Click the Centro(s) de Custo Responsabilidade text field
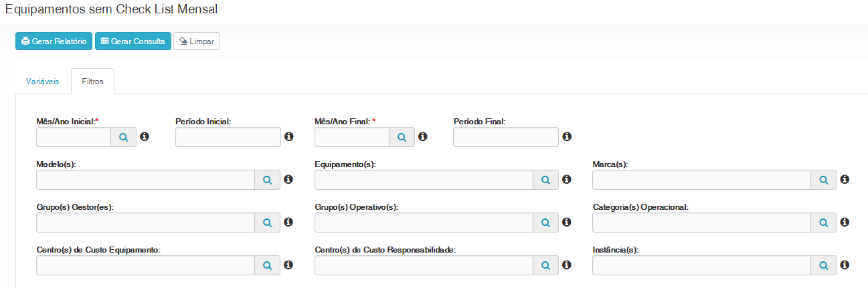 click(x=424, y=265)
